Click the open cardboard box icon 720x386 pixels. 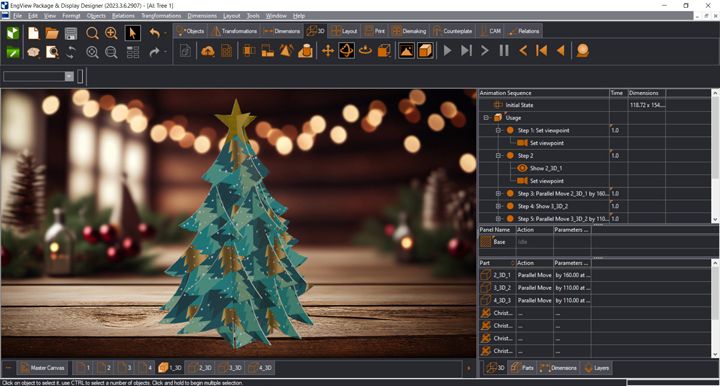coord(33,52)
